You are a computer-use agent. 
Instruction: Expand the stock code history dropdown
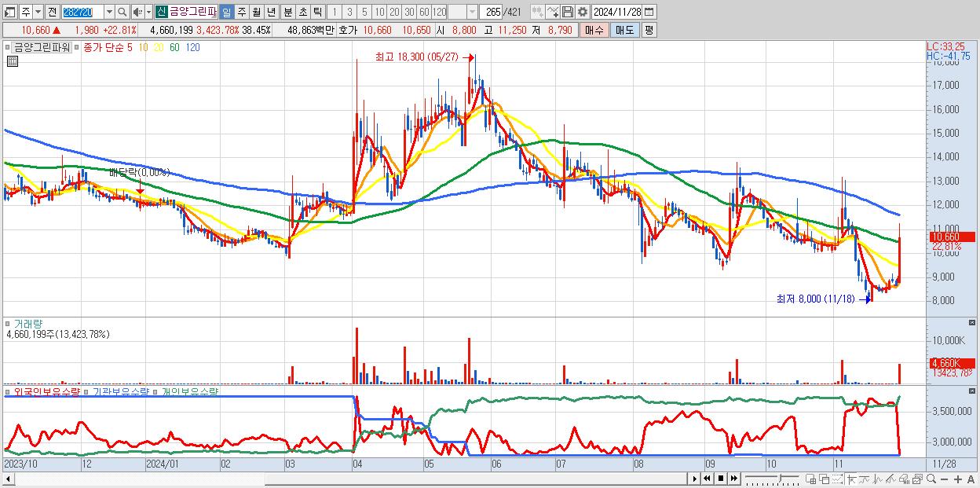[109, 12]
